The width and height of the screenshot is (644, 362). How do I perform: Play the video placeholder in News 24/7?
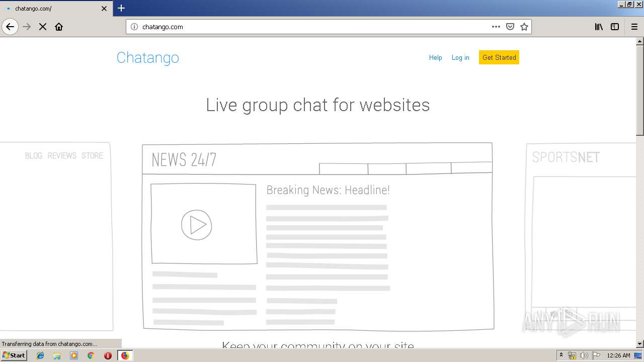pos(197,225)
